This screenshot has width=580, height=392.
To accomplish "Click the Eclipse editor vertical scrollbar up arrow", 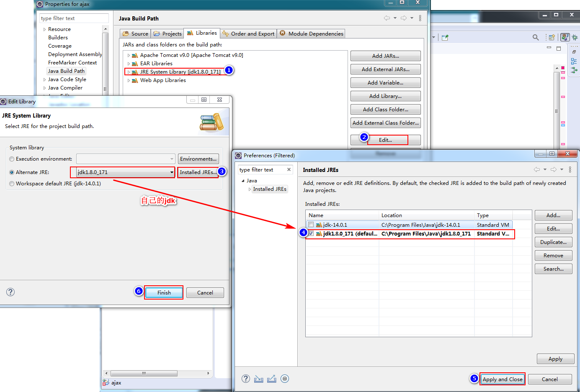I will pyautogui.click(x=557, y=68).
